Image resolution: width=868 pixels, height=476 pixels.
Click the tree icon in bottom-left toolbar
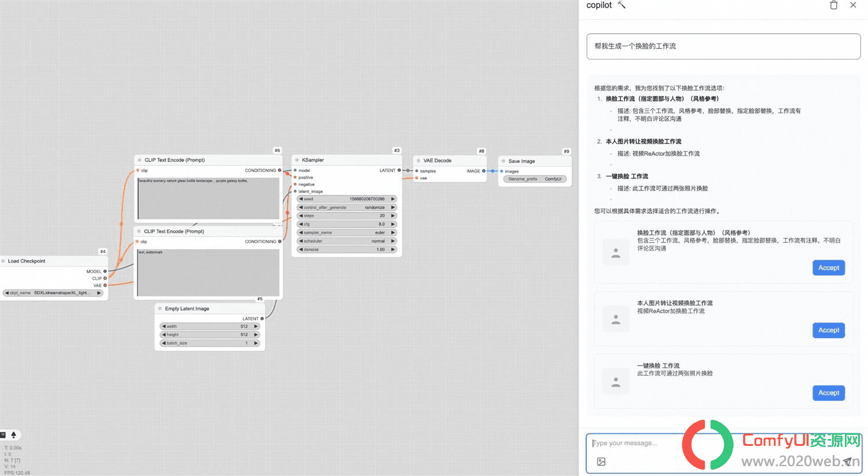coord(13,435)
